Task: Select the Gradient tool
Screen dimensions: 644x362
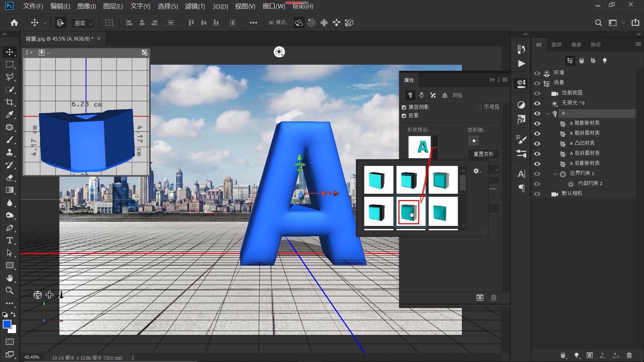Action: [x=10, y=190]
